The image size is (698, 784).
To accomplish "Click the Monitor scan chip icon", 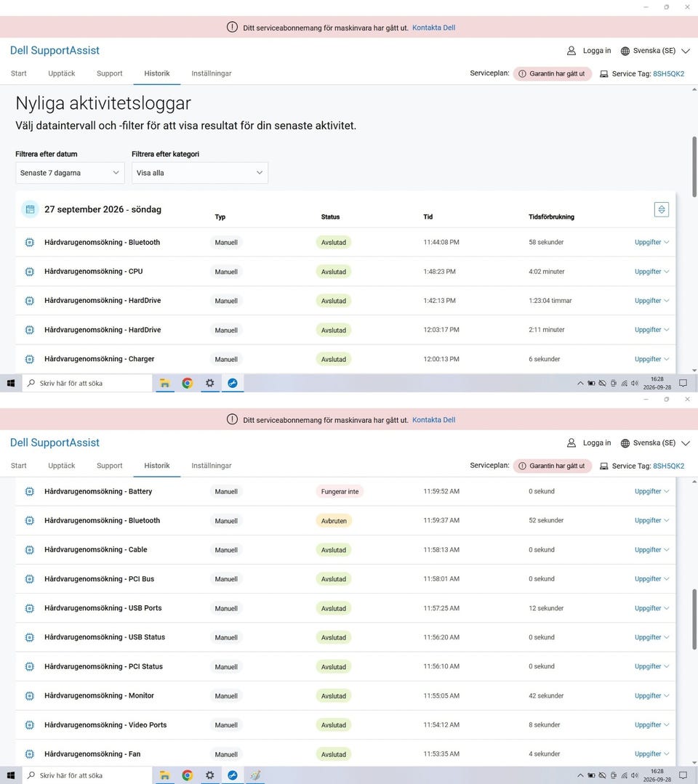I will point(30,695).
